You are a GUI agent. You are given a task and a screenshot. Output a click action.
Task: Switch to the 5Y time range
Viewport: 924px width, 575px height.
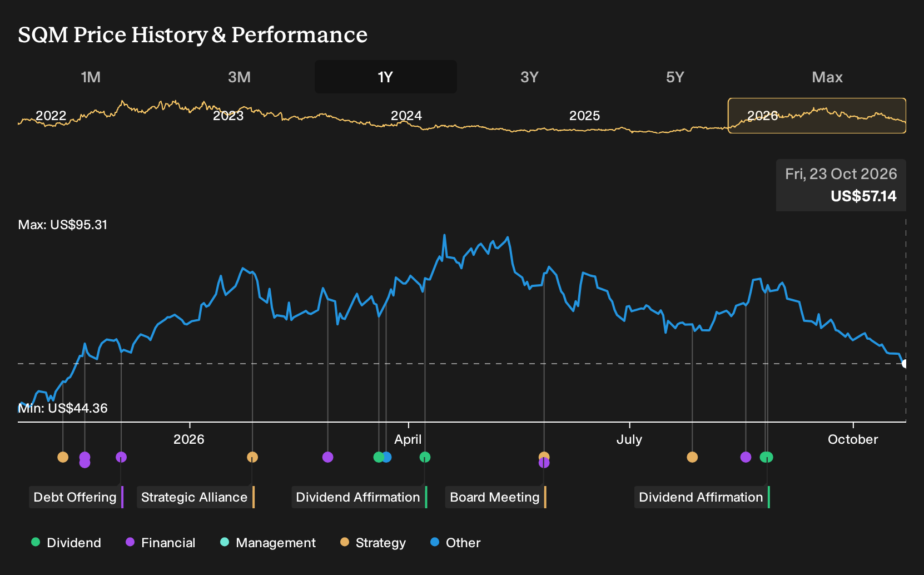(x=675, y=77)
